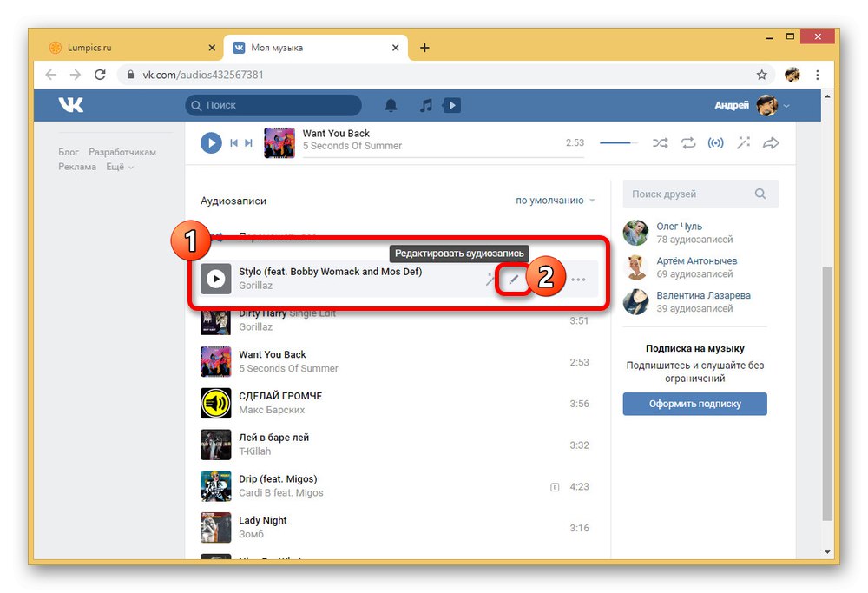Open a new browser tab with plus

click(x=424, y=48)
